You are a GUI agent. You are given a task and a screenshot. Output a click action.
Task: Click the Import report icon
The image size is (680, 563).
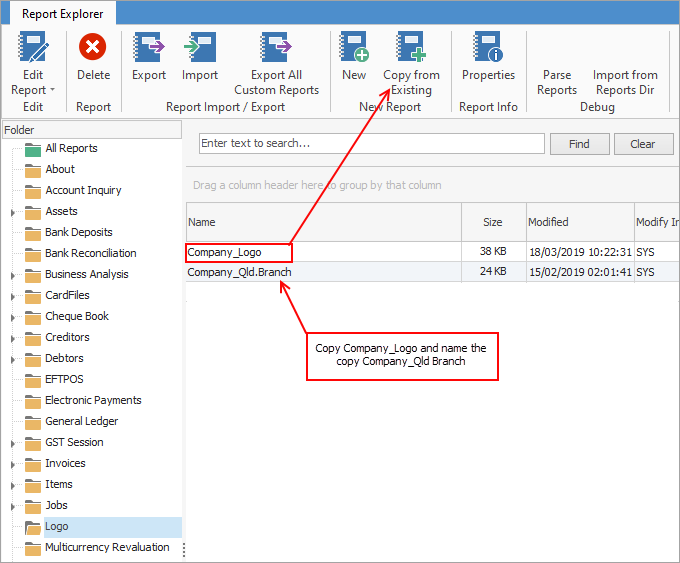[200, 48]
